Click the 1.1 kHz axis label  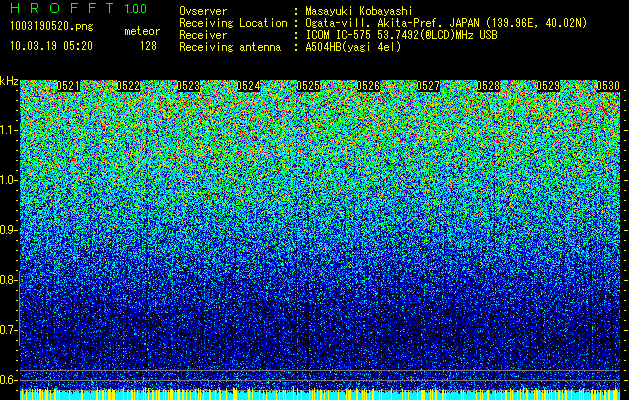pos(8,130)
